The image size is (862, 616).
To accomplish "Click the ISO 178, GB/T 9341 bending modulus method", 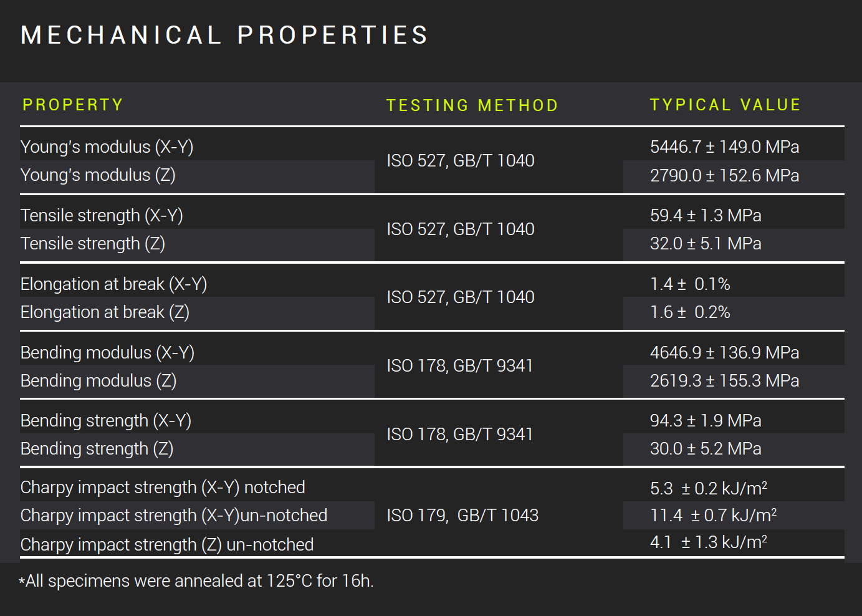I will 460,365.
